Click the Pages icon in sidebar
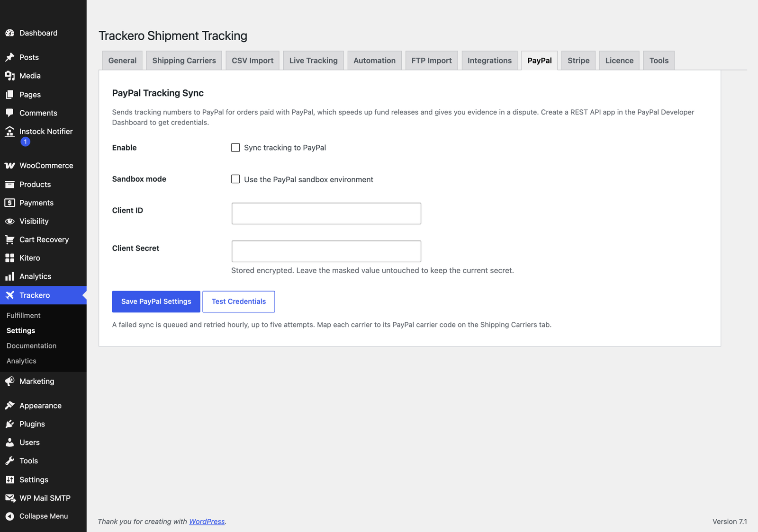The width and height of the screenshot is (758, 532). [9, 95]
